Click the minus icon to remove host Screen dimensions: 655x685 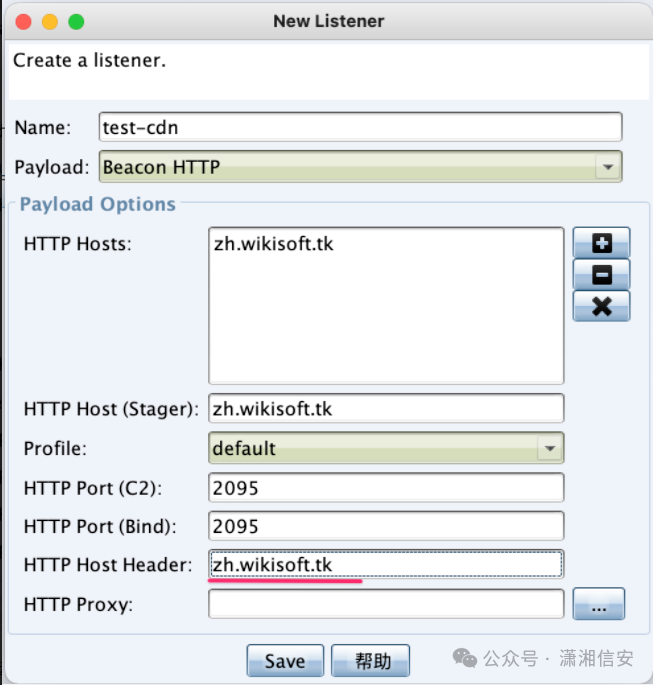(x=601, y=274)
